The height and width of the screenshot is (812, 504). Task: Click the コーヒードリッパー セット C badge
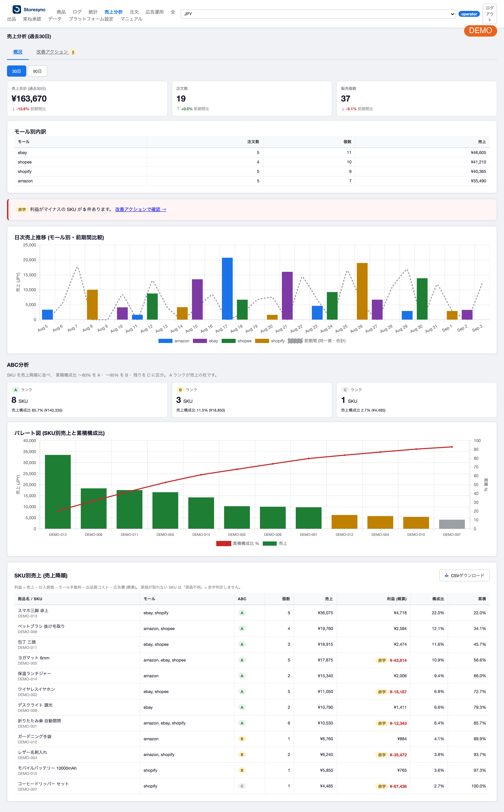[x=242, y=786]
